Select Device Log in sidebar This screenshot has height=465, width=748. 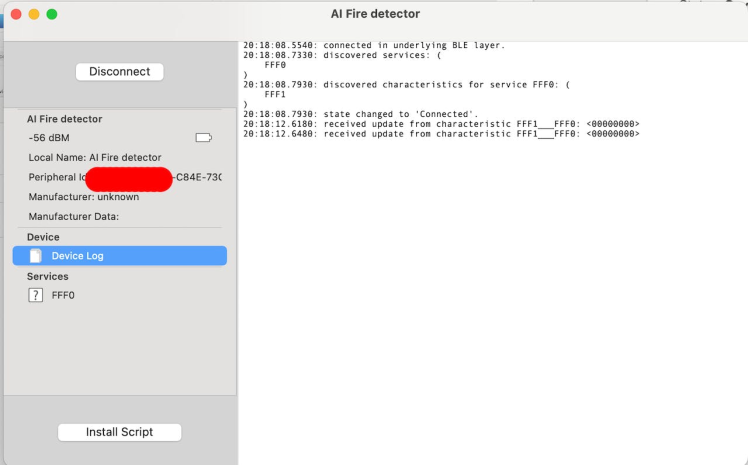click(x=120, y=256)
